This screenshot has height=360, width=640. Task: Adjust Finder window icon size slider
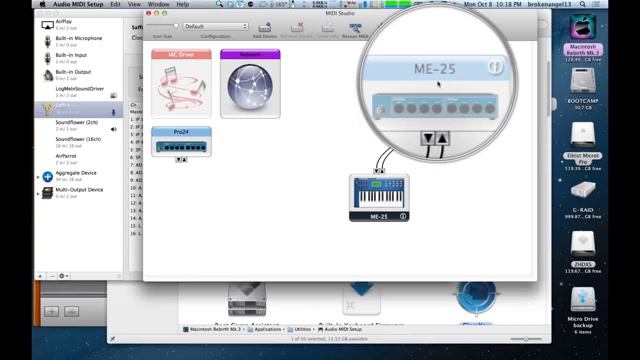coord(526,339)
